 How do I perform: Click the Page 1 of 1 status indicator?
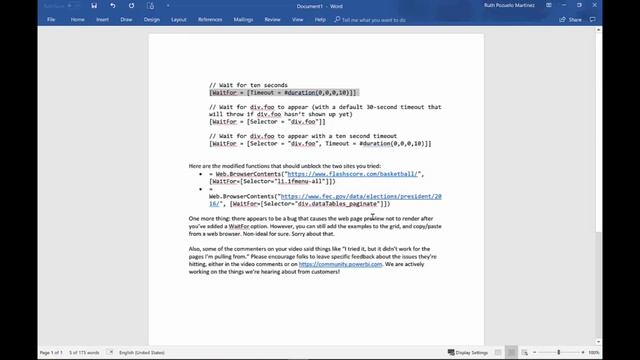[x=51, y=352]
